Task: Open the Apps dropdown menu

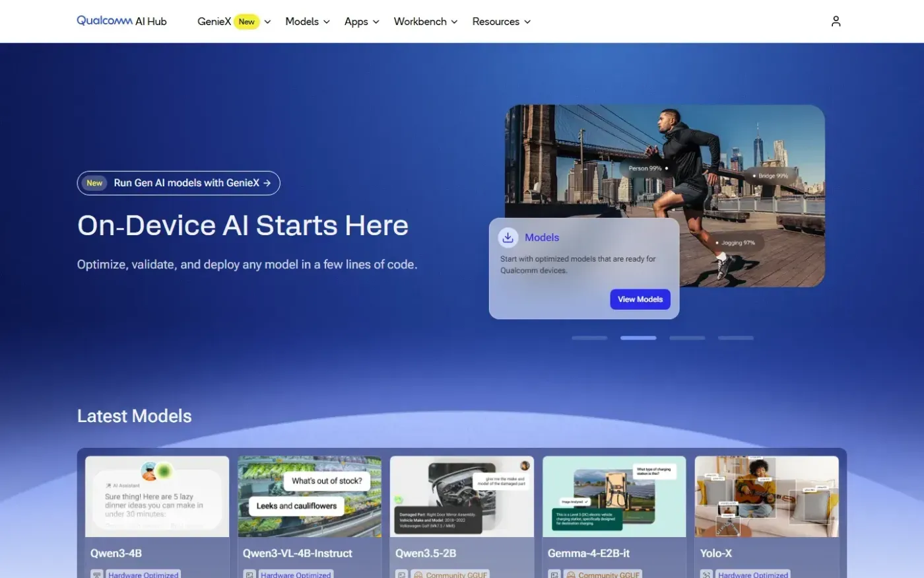Action: coord(362,21)
